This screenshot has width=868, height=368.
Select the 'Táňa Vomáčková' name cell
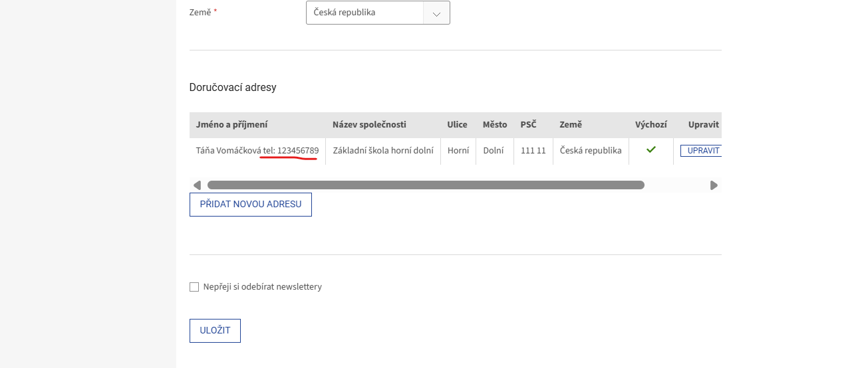[x=228, y=151]
